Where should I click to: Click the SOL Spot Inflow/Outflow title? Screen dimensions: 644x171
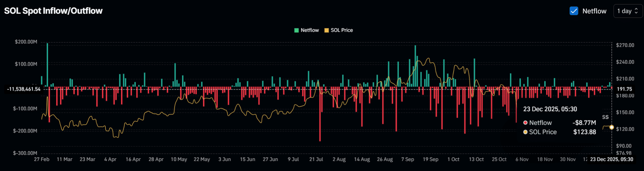pyautogui.click(x=53, y=11)
